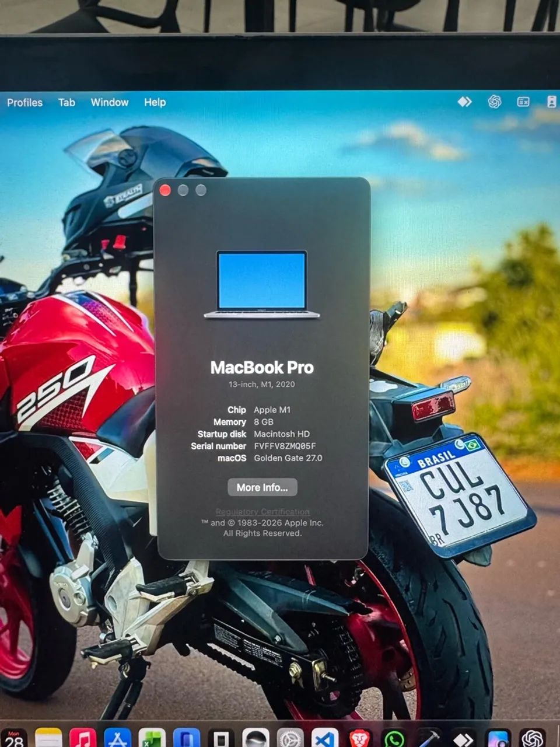The width and height of the screenshot is (560, 747).
Task: Click the Apple M1 chip value
Action: [x=272, y=410]
